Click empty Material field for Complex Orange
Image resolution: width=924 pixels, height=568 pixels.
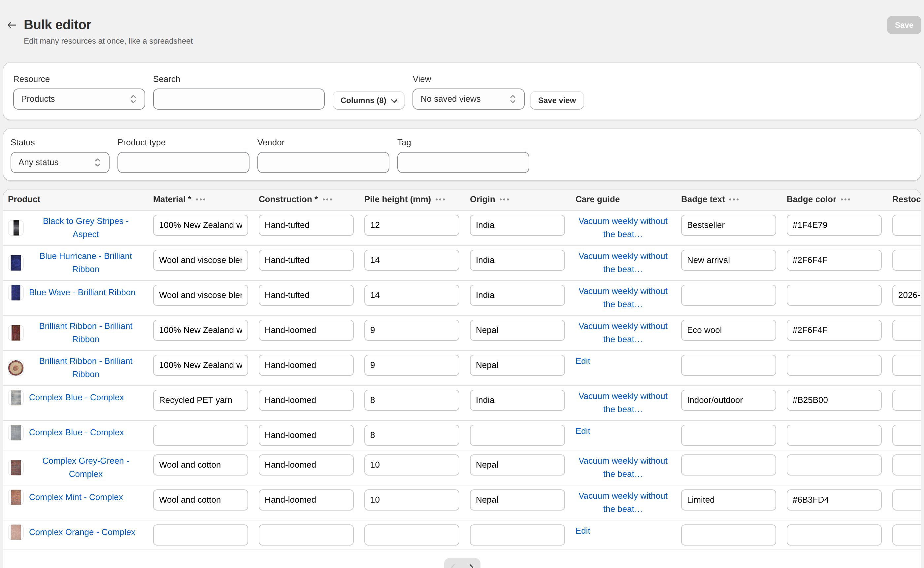point(200,535)
